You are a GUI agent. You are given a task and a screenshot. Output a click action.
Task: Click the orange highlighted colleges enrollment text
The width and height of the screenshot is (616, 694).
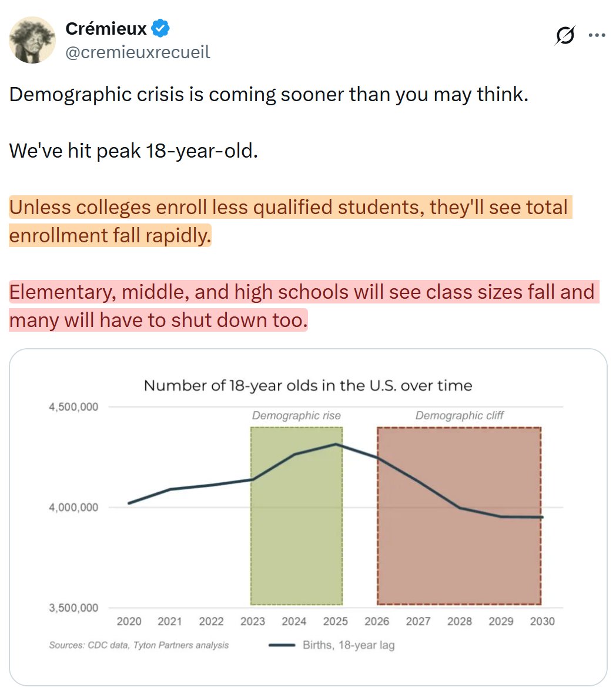290,221
